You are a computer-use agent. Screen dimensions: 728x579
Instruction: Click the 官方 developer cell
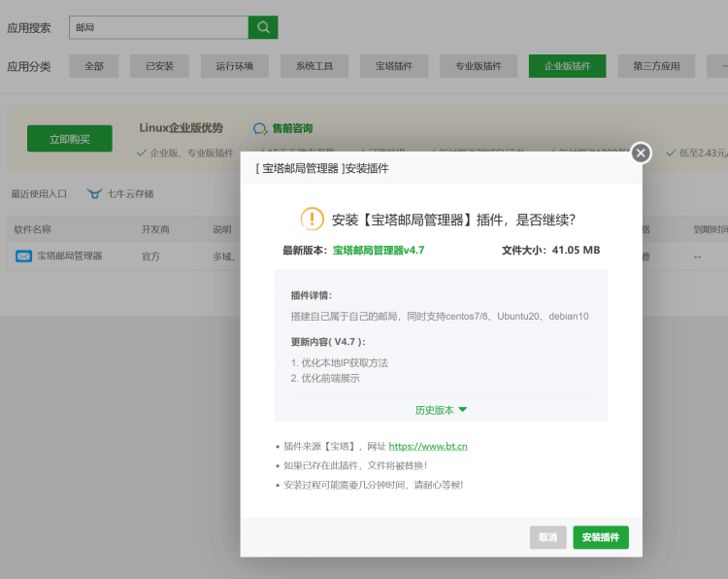pyautogui.click(x=150, y=256)
